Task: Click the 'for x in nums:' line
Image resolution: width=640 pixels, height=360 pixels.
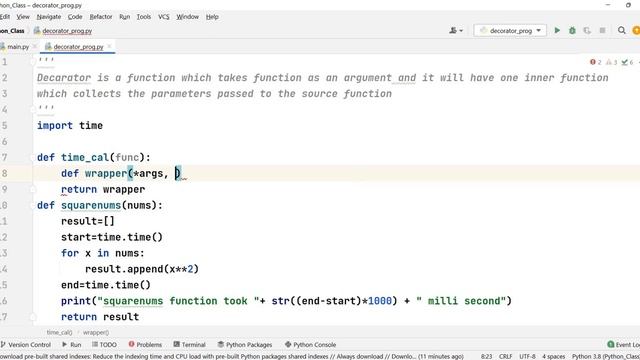Action: pyautogui.click(x=103, y=253)
